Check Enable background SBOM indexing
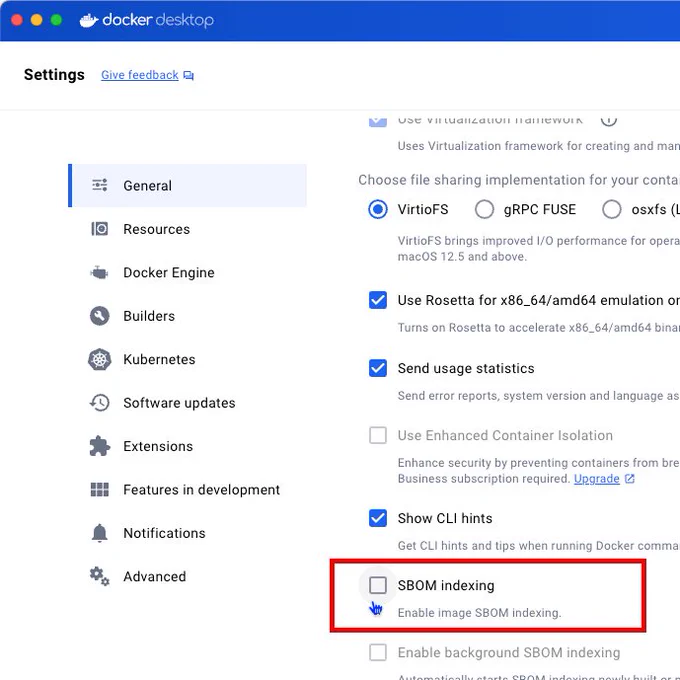680x680 pixels. (x=378, y=652)
